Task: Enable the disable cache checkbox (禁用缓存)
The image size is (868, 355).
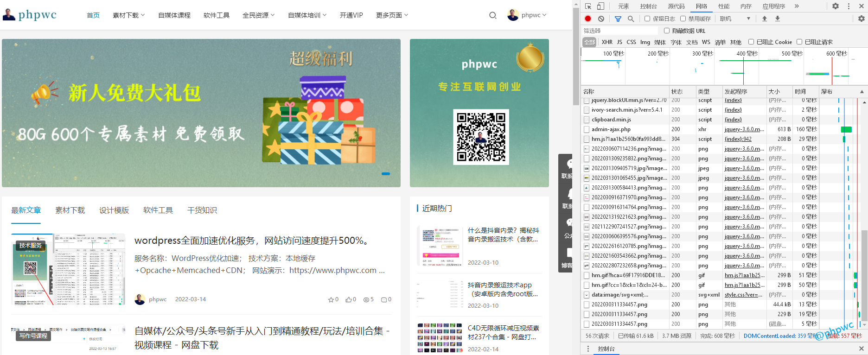Action: pyautogui.click(x=683, y=19)
